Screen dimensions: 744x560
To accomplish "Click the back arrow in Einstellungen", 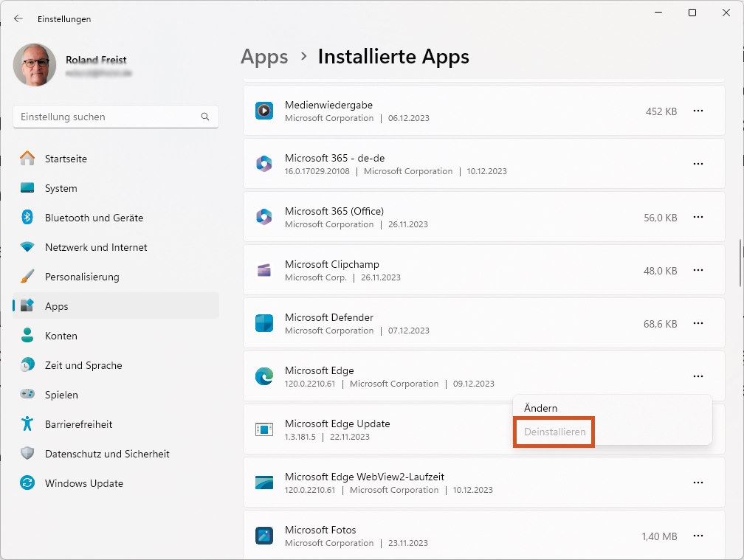I will pos(18,19).
